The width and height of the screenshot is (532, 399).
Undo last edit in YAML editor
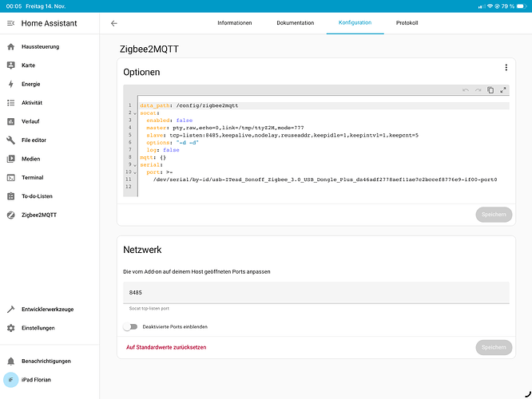point(466,90)
